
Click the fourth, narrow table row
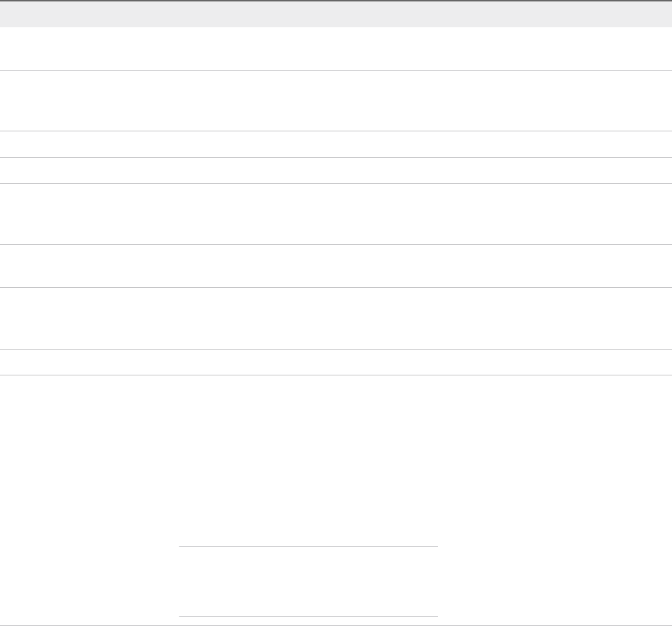point(336,170)
